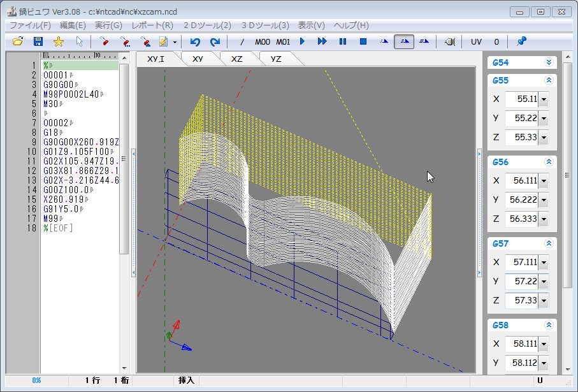Click the G58 Y field showing 58.112
This screenshot has width=578, height=392.
[x=521, y=363]
